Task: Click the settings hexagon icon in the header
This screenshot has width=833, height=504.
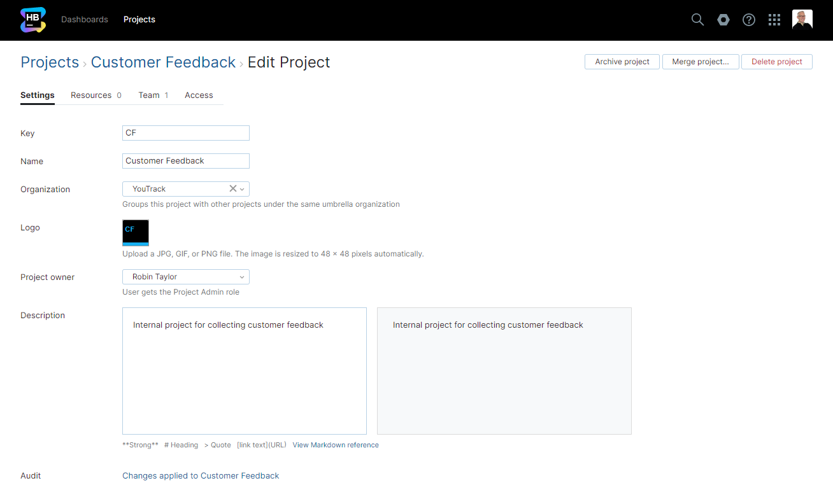Action: pos(723,20)
